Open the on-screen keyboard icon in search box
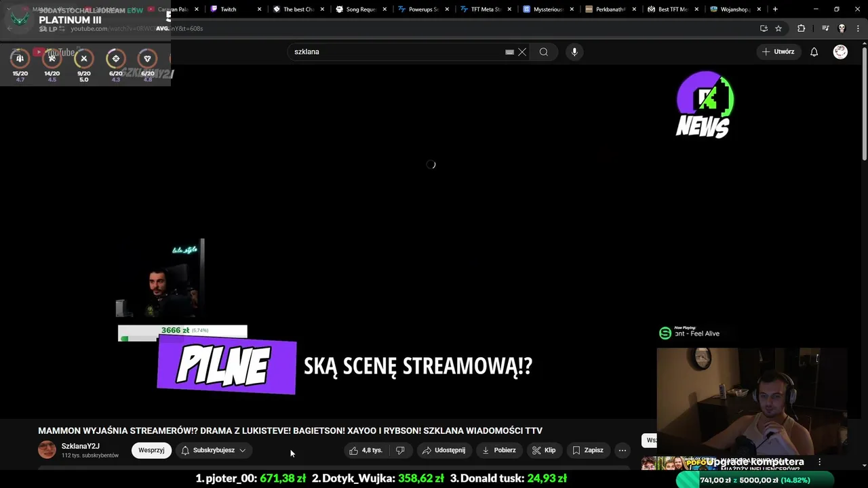868x488 pixels. (x=509, y=52)
